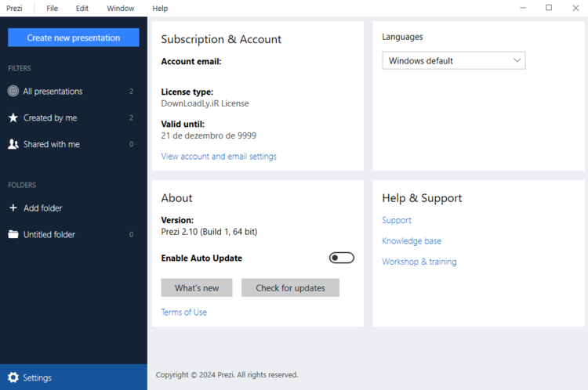Viewport: 588px width, 390px height.
Task: Click the plus icon to add folder
Action: pos(13,208)
